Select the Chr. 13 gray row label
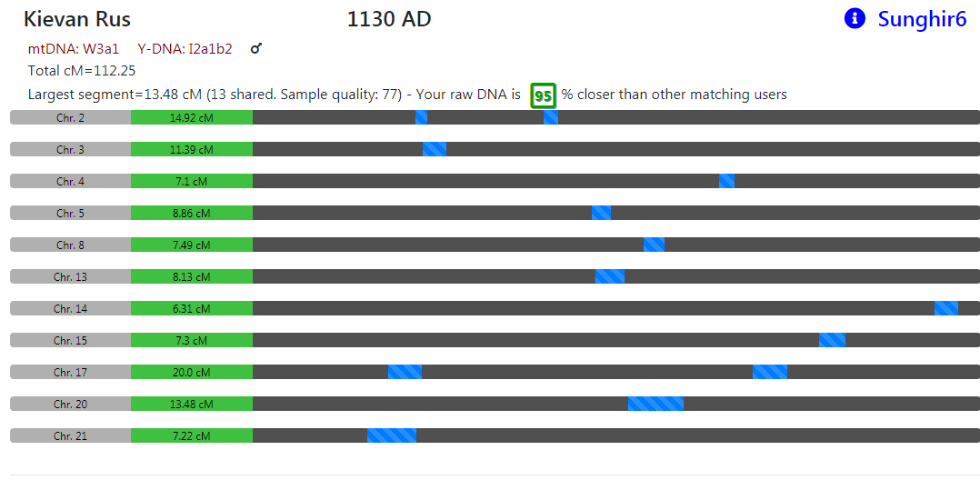 point(70,276)
